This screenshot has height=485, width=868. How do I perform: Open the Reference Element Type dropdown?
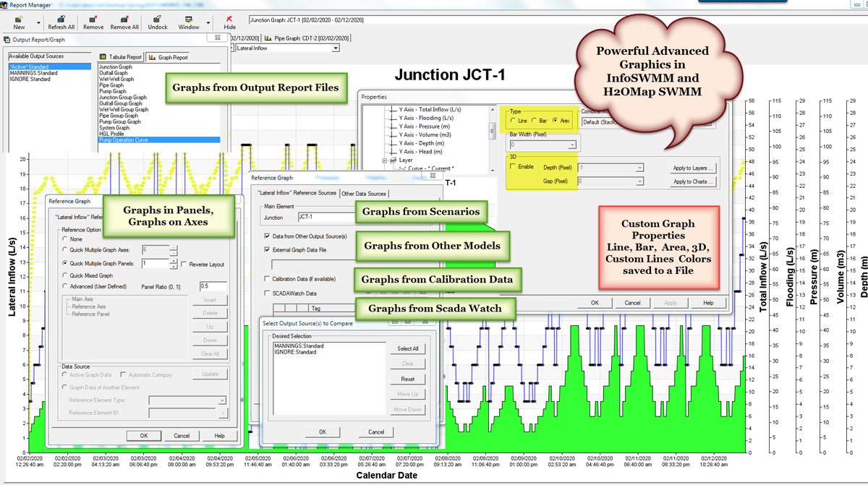click(222, 399)
